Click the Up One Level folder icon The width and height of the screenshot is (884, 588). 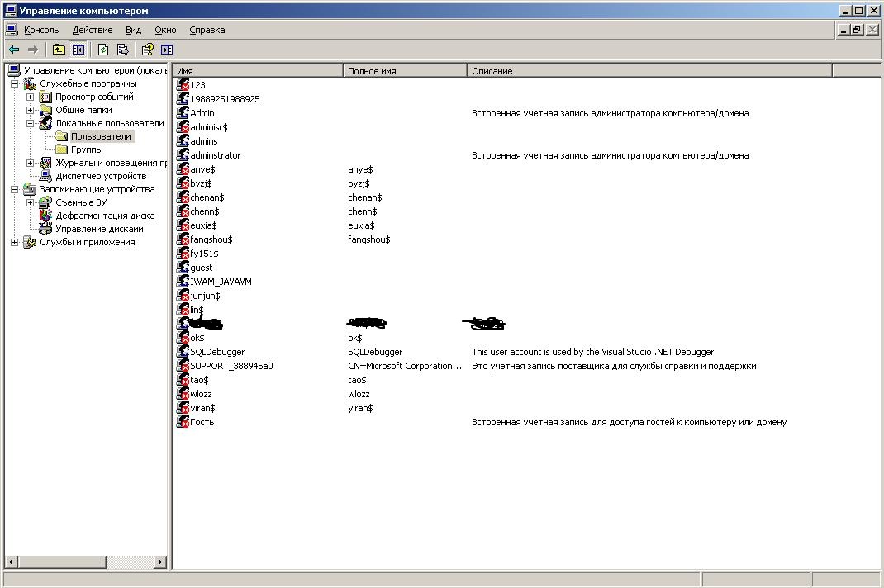point(59,50)
